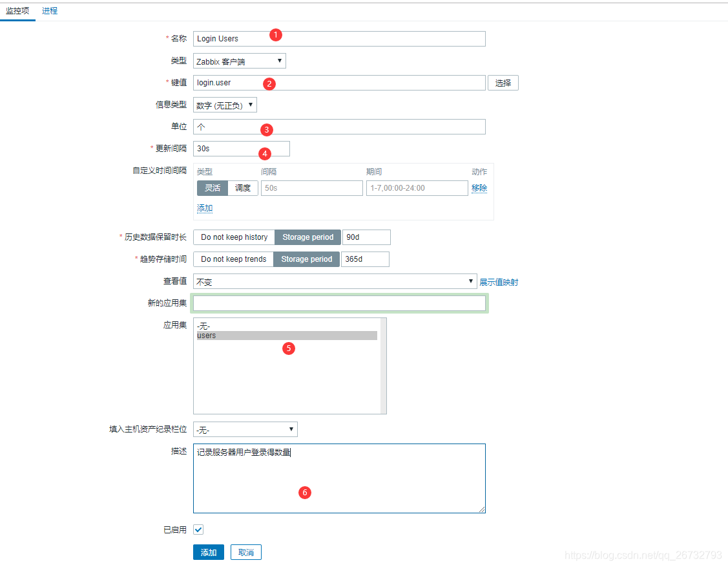Select -无- in the 应用集 list
Viewport: 728px width, 567px height.
[x=287, y=326]
